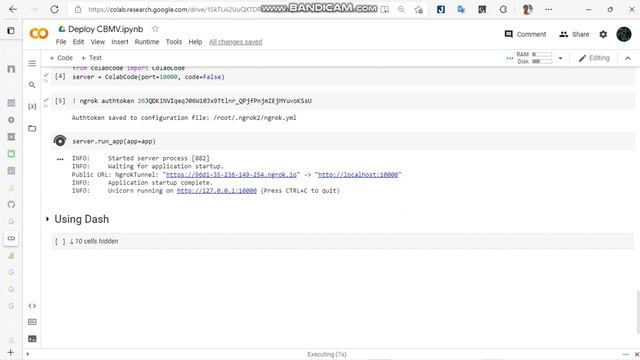640x360 pixels.
Task: Toggle the browser vertical tabs icon
Action: pyautogui.click(x=11, y=31)
